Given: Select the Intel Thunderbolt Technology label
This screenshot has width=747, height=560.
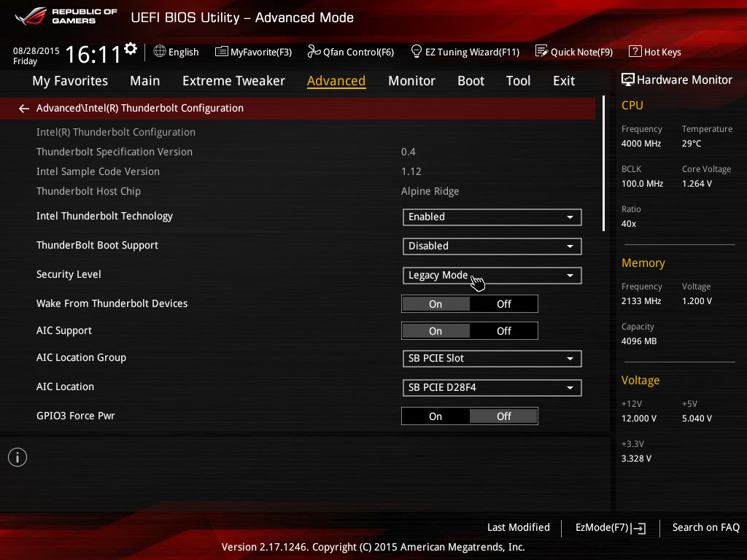Looking at the screenshot, I should point(104,216).
